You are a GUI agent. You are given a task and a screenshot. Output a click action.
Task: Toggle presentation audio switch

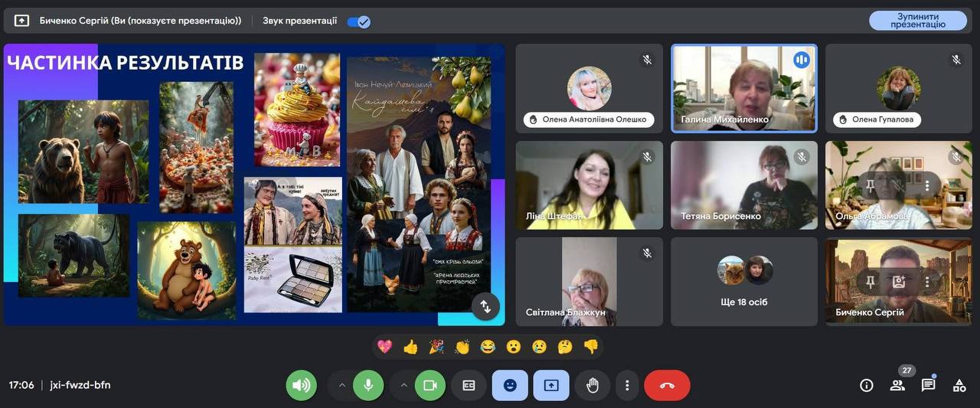(x=358, y=21)
